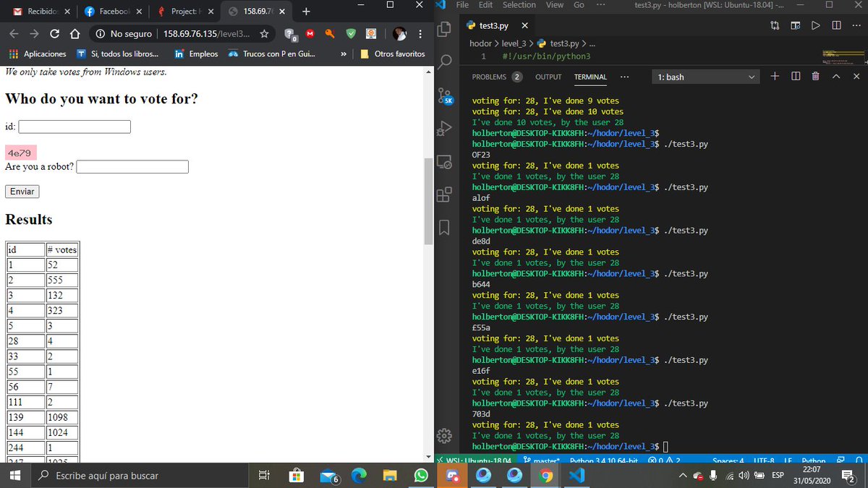Click the open preview icon in editor toolbar
Screen dimensions: 868x488
796,25
